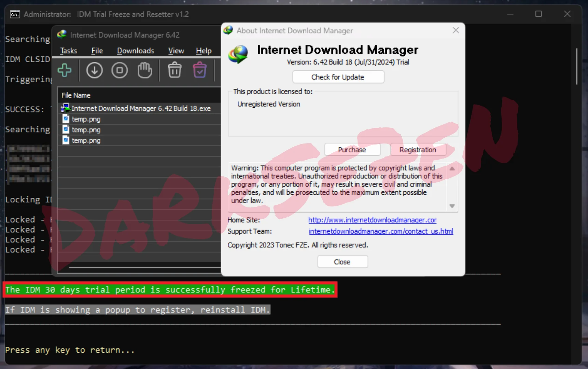588x369 pixels.
Task: Click the Stop download square icon
Action: pos(120,70)
